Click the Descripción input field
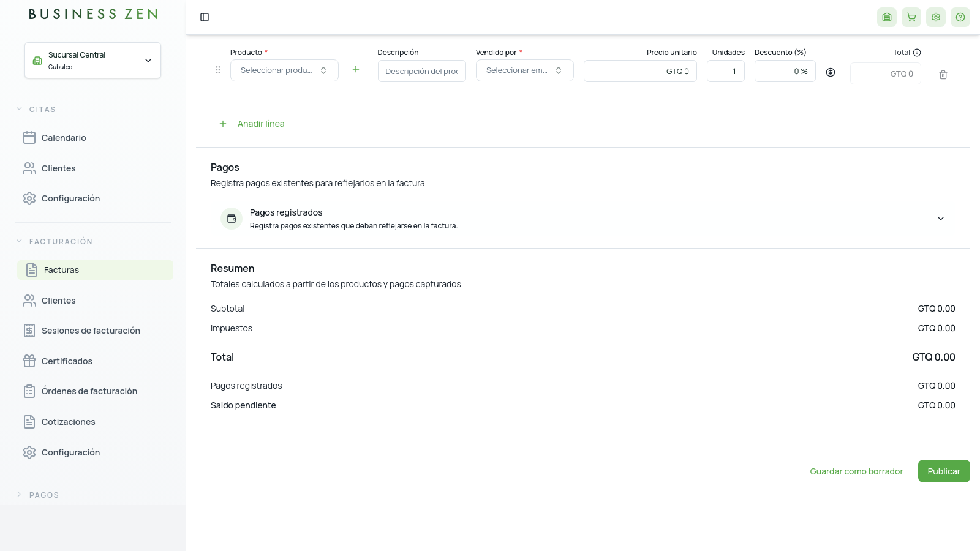The width and height of the screenshot is (980, 551). (x=422, y=71)
